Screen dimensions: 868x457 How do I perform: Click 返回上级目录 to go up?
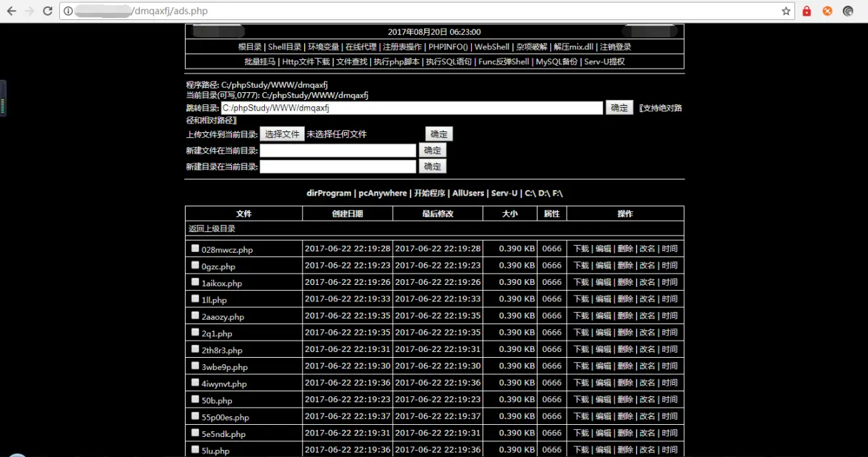212,229
